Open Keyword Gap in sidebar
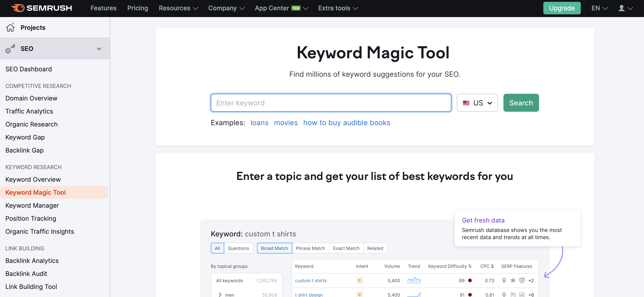The image size is (644, 297). tap(25, 137)
